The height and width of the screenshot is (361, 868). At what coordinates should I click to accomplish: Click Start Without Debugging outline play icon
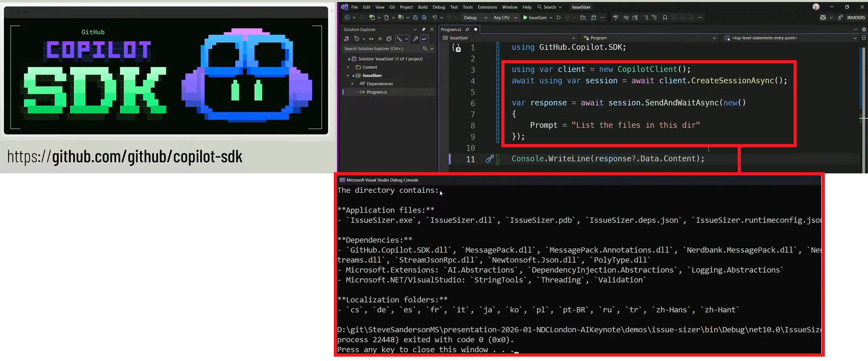[x=559, y=17]
